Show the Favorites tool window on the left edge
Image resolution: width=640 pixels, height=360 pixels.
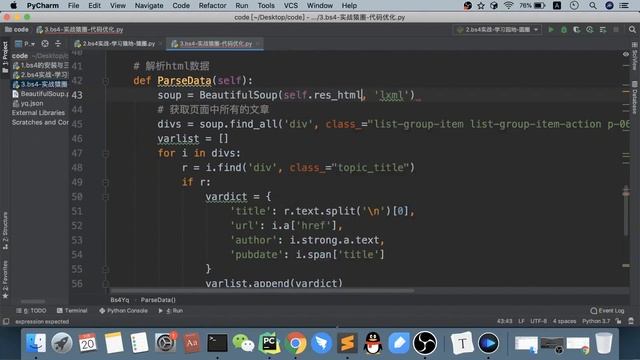pyautogui.click(x=5, y=280)
